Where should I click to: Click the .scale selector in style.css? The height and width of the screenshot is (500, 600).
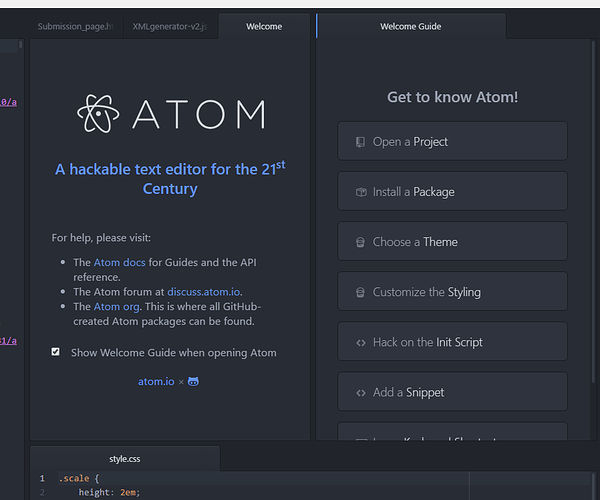74,478
